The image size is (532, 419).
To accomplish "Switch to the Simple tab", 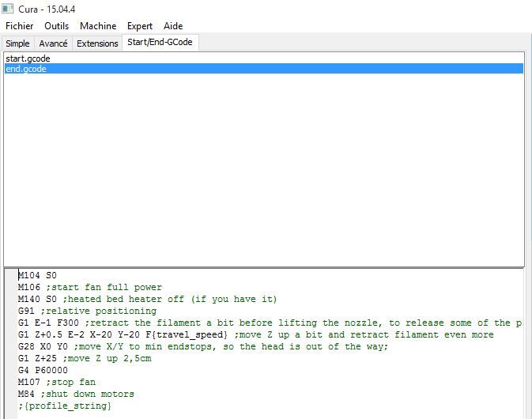I will [17, 43].
